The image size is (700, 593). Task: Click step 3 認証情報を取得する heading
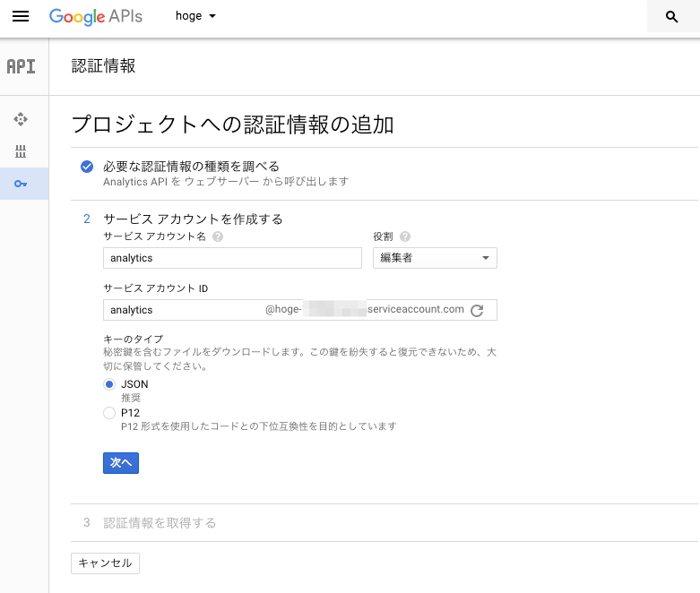(x=160, y=522)
